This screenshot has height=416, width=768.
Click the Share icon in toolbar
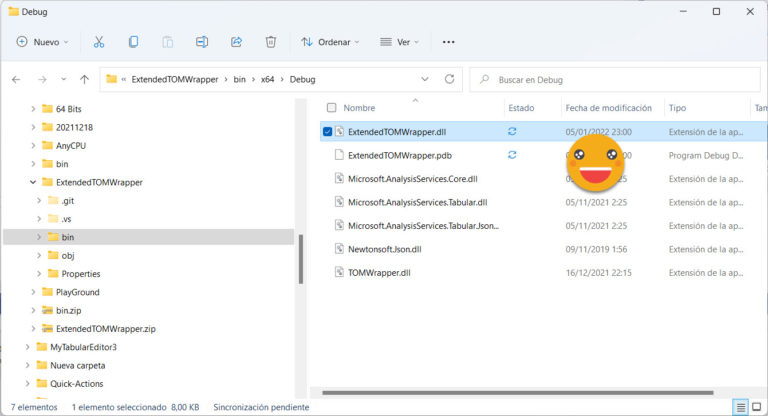[x=237, y=42]
